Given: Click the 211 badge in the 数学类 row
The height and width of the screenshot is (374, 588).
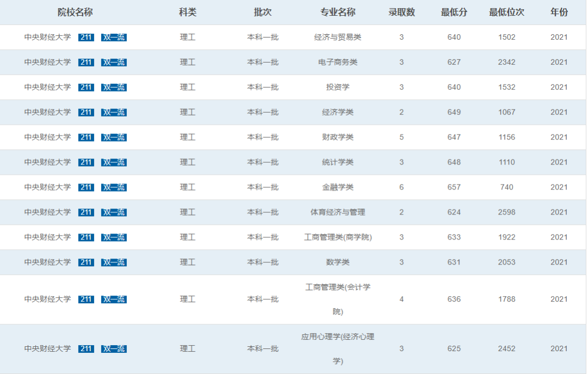Looking at the screenshot, I should pyautogui.click(x=86, y=262).
